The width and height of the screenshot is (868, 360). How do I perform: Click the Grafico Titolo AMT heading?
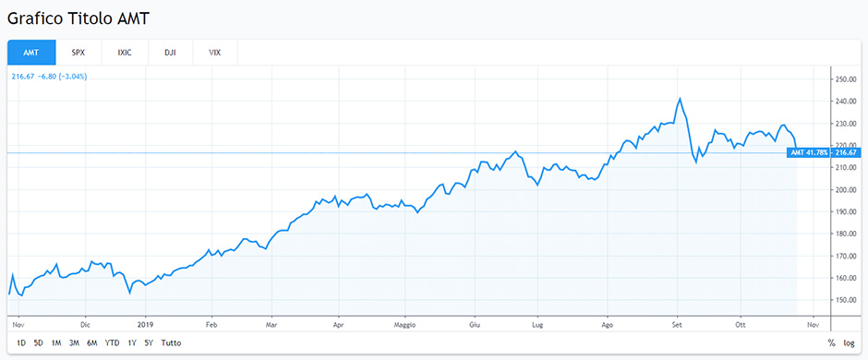coord(78,18)
